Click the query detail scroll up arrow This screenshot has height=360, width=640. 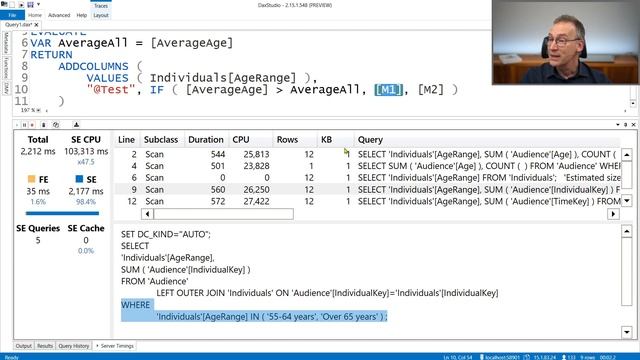627,232
